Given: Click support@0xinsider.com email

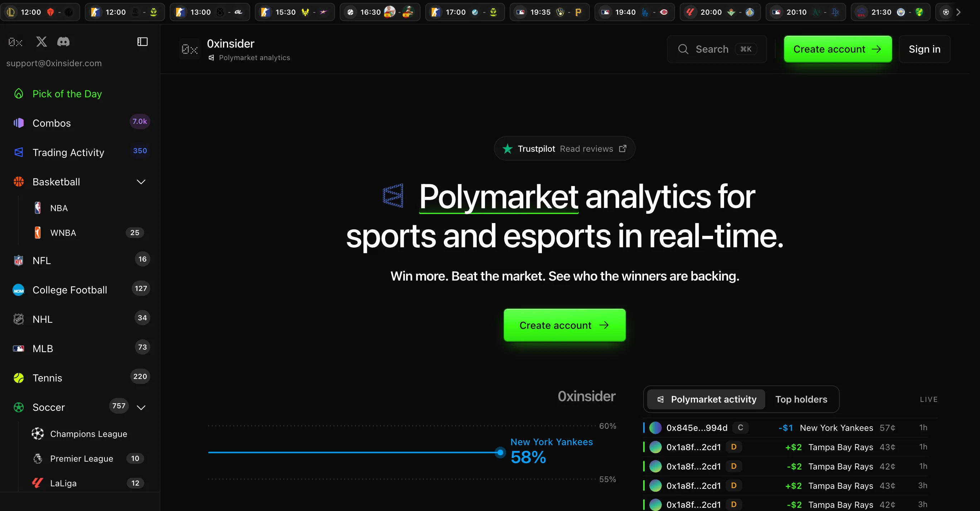Looking at the screenshot, I should point(54,63).
